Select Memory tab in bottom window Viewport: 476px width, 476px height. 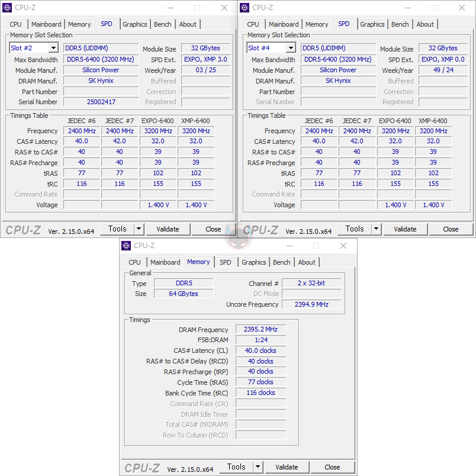point(198,262)
